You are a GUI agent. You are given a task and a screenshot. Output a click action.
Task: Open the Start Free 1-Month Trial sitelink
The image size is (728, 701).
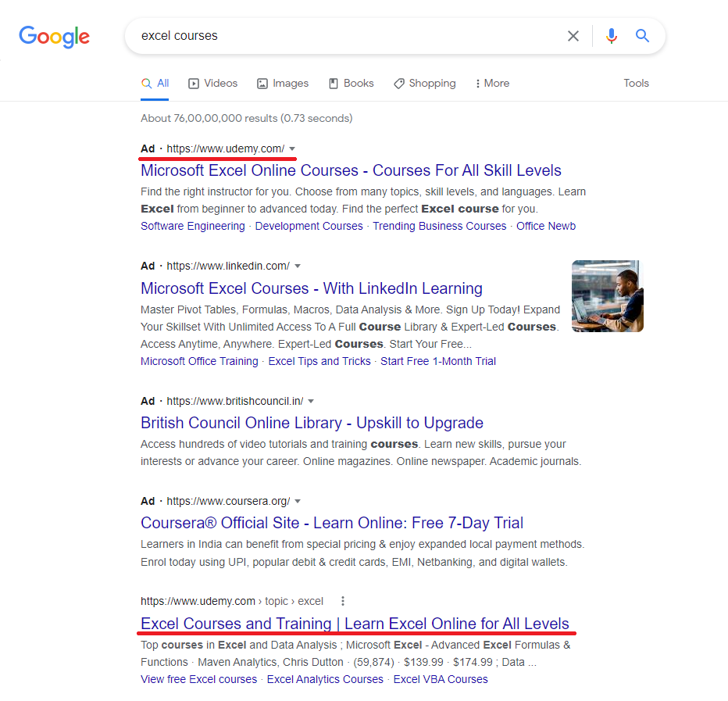tap(438, 361)
